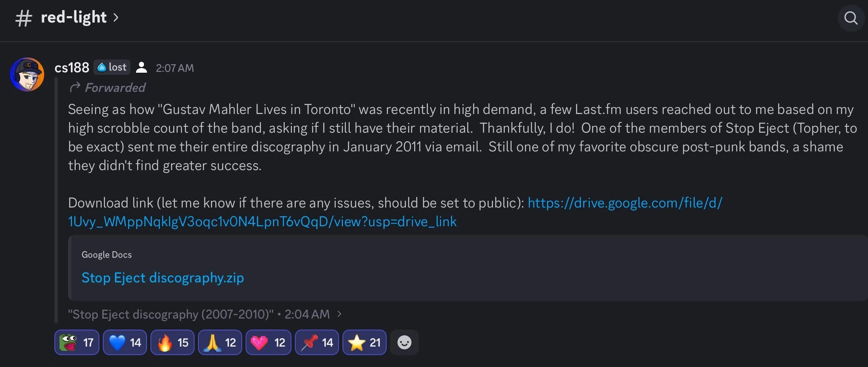This screenshot has width=868, height=367.
Task: Toggle the blue heart reaction
Action: click(x=125, y=342)
